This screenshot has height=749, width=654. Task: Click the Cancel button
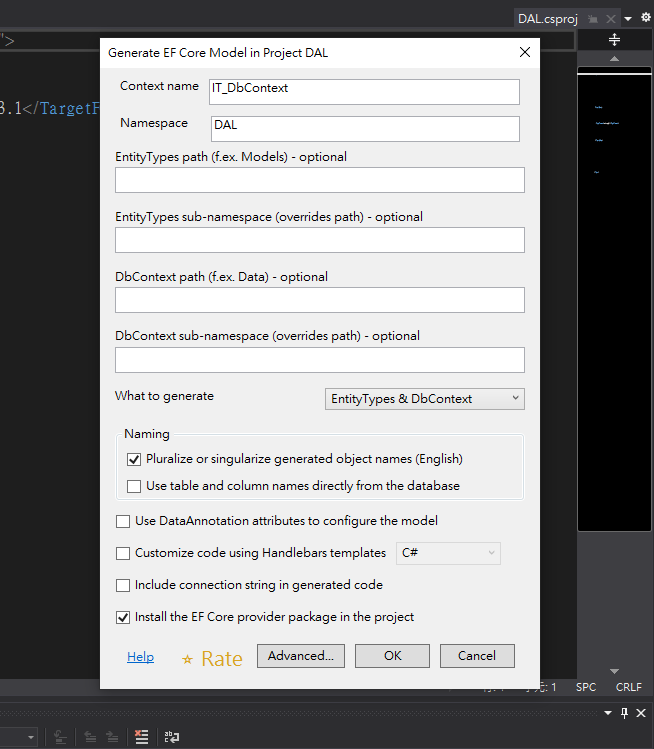click(477, 656)
